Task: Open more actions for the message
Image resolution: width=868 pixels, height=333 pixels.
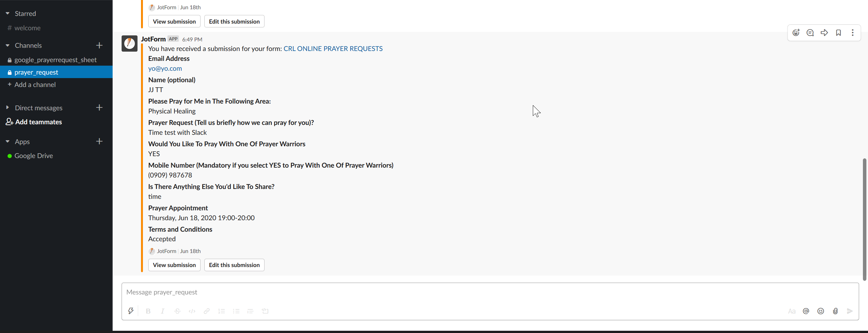Action: (852, 33)
